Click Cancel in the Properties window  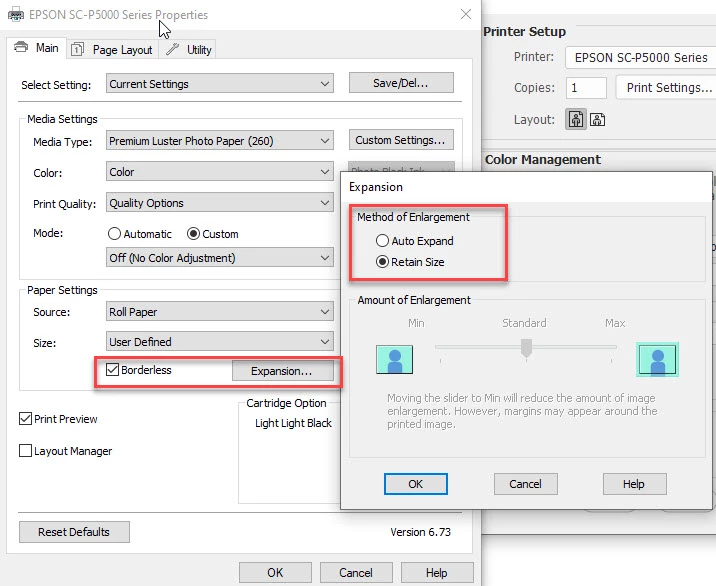[x=356, y=572]
